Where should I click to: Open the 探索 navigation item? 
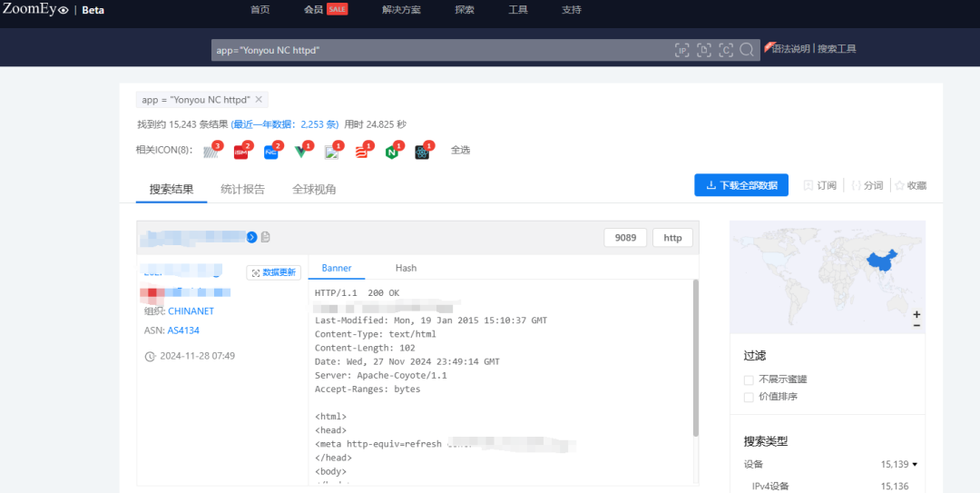(465, 9)
